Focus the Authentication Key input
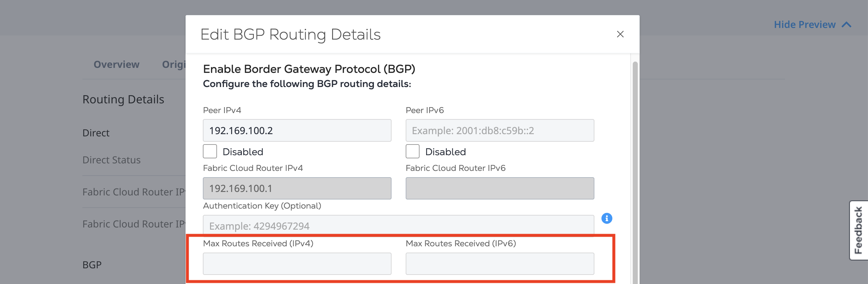The height and width of the screenshot is (284, 868). pos(398,225)
